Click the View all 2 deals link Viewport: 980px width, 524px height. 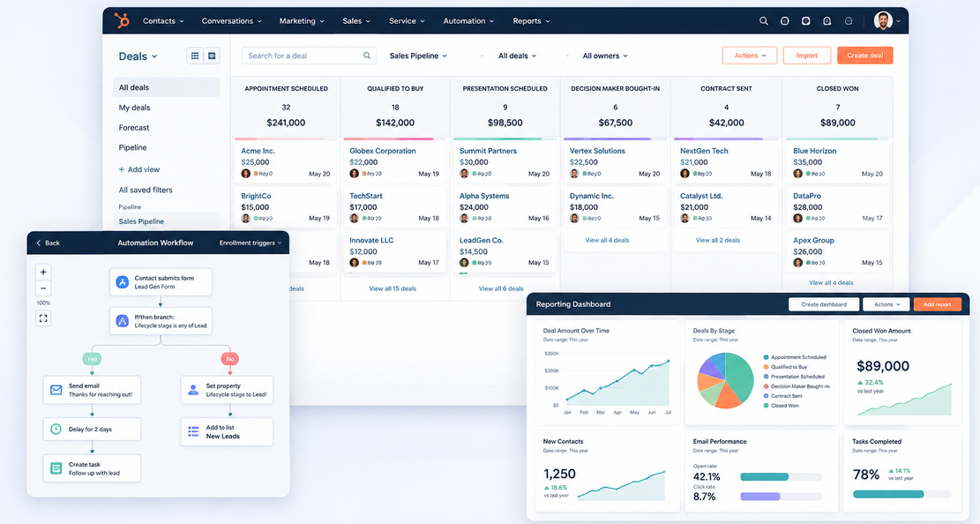click(717, 240)
